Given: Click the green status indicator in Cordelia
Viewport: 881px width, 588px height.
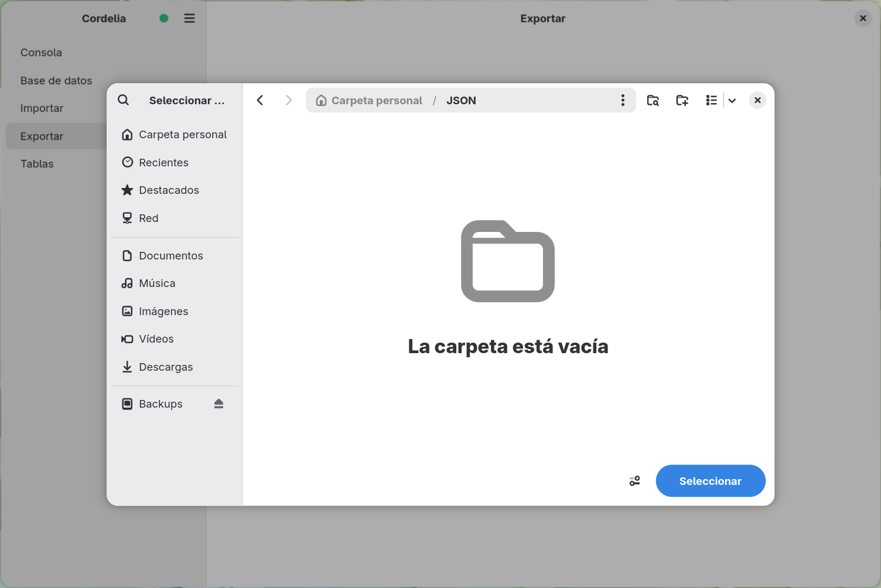Looking at the screenshot, I should click(164, 18).
